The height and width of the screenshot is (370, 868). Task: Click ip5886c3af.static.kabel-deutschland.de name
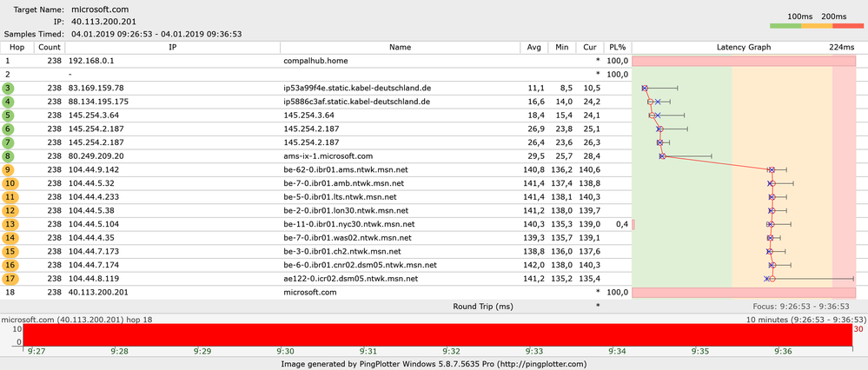[357, 102]
